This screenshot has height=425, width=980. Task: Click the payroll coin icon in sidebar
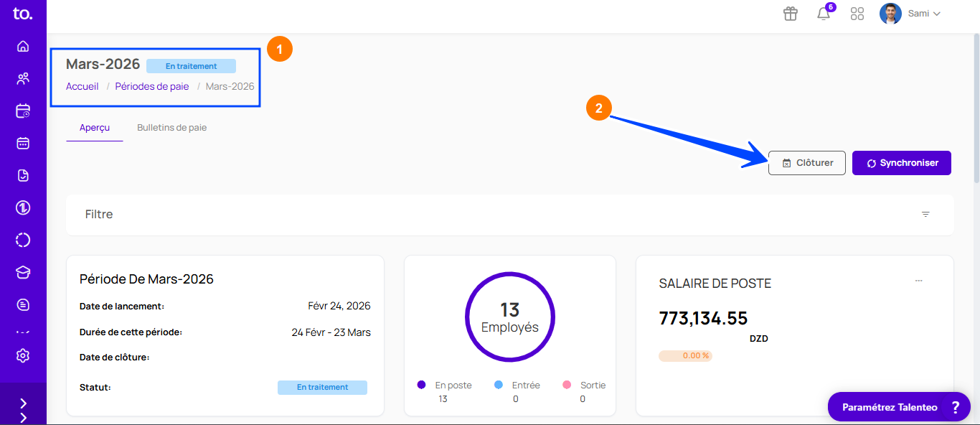tap(23, 208)
